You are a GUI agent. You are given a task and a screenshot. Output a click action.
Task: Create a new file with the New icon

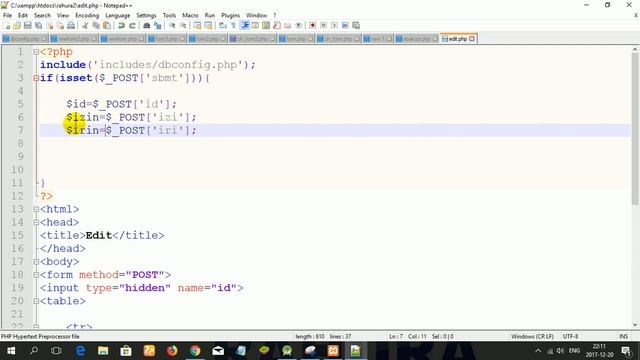pos(6,25)
